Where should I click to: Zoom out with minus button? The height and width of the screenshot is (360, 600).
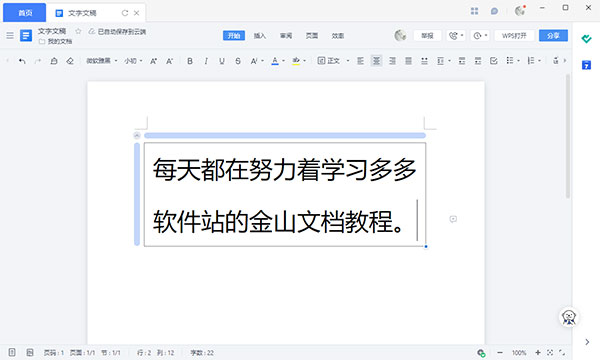point(500,352)
